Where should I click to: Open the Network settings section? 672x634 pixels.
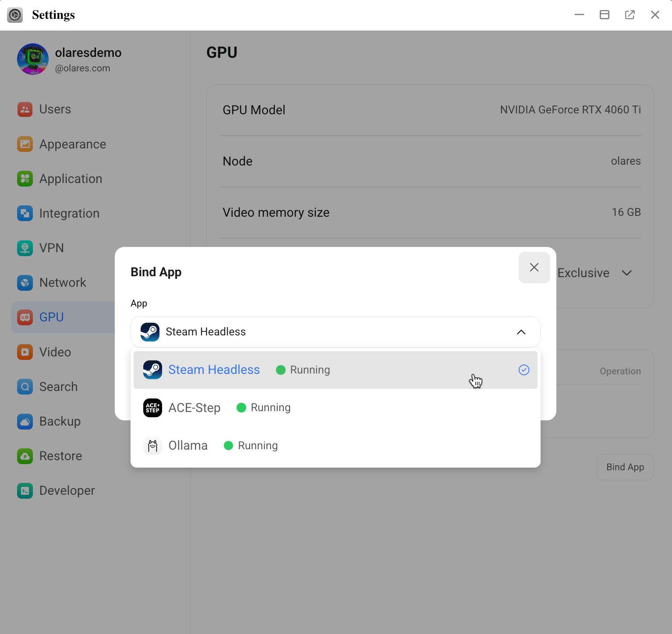click(x=63, y=282)
